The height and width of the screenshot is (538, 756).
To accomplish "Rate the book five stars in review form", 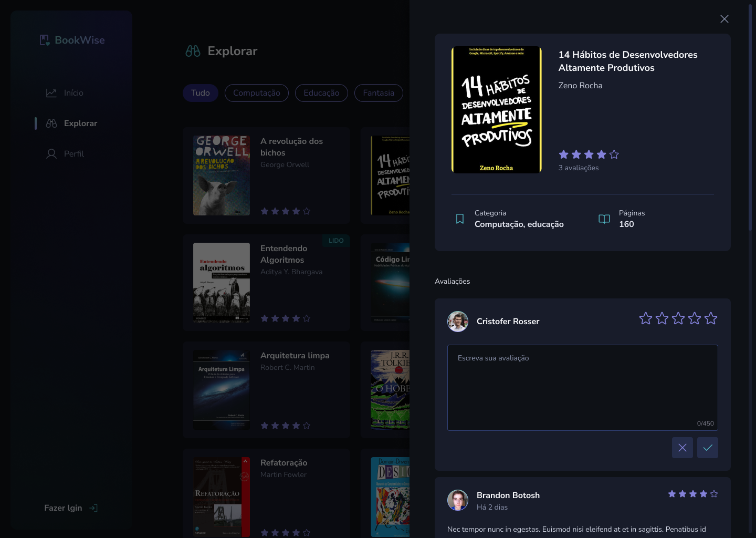I will coord(711,318).
